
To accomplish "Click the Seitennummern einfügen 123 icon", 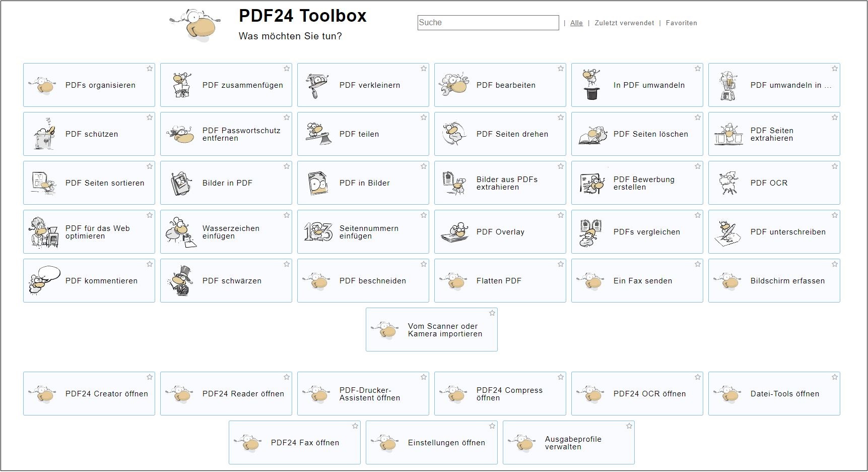I will (x=318, y=232).
